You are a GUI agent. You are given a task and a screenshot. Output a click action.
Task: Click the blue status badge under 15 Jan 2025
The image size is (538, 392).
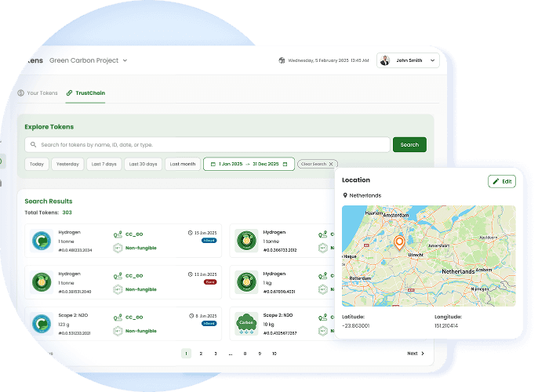(209, 241)
